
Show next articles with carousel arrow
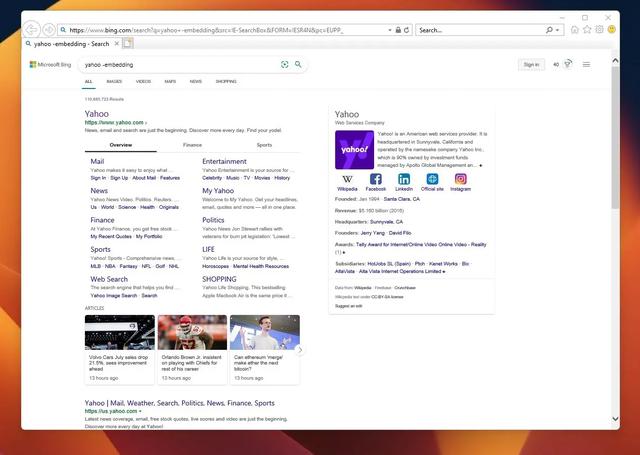[x=300, y=350]
